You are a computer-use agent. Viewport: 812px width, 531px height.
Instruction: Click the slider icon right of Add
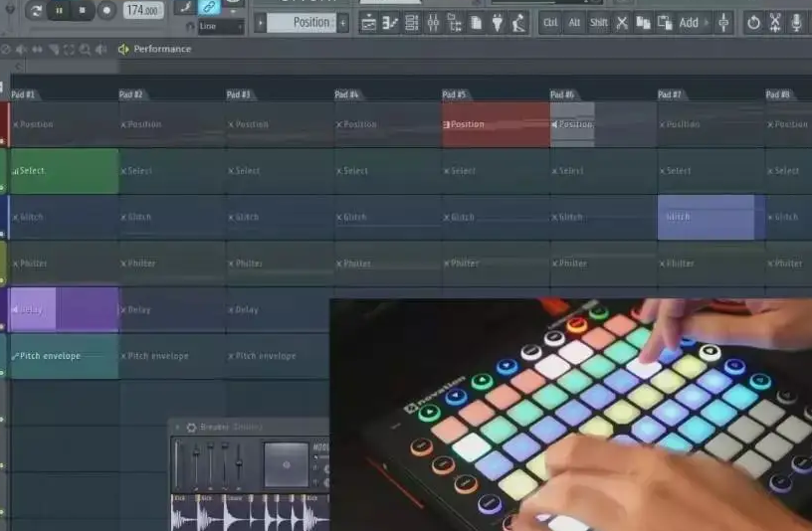[723, 22]
